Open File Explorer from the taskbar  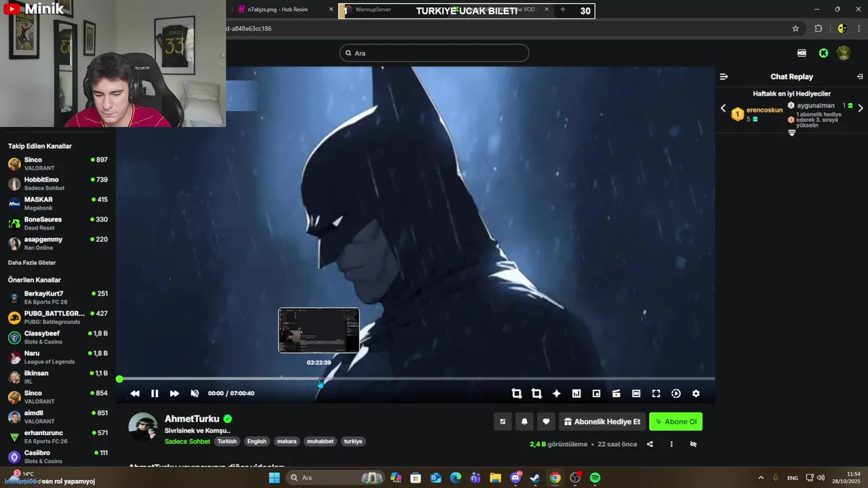click(495, 478)
